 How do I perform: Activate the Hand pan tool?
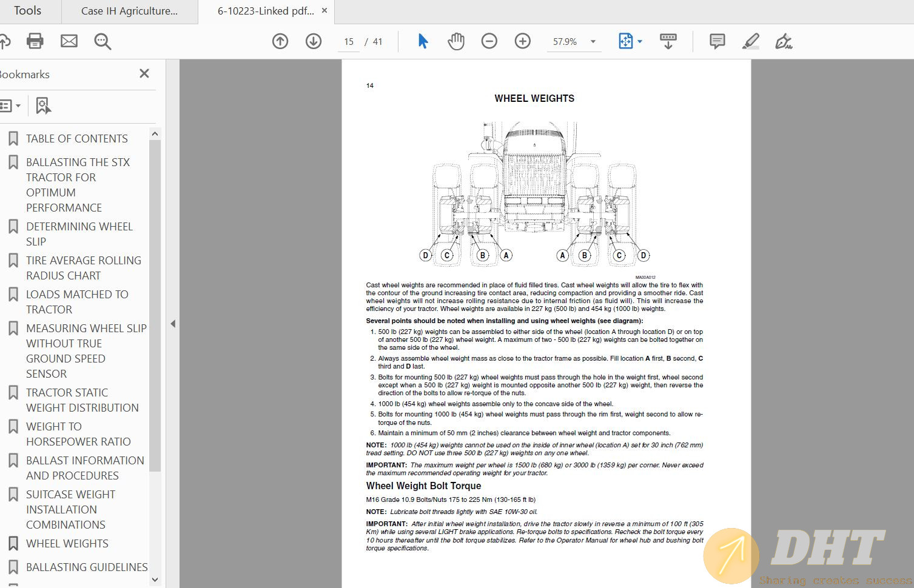pyautogui.click(x=456, y=41)
